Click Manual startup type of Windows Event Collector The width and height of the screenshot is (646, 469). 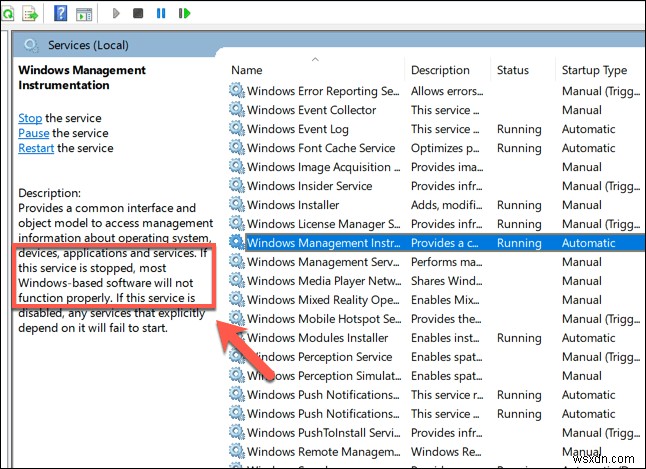click(582, 110)
